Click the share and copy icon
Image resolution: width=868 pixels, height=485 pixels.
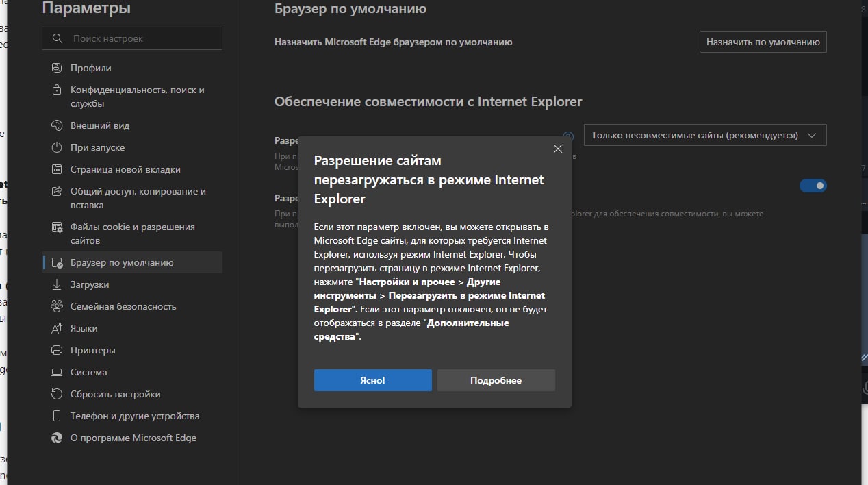(x=58, y=191)
